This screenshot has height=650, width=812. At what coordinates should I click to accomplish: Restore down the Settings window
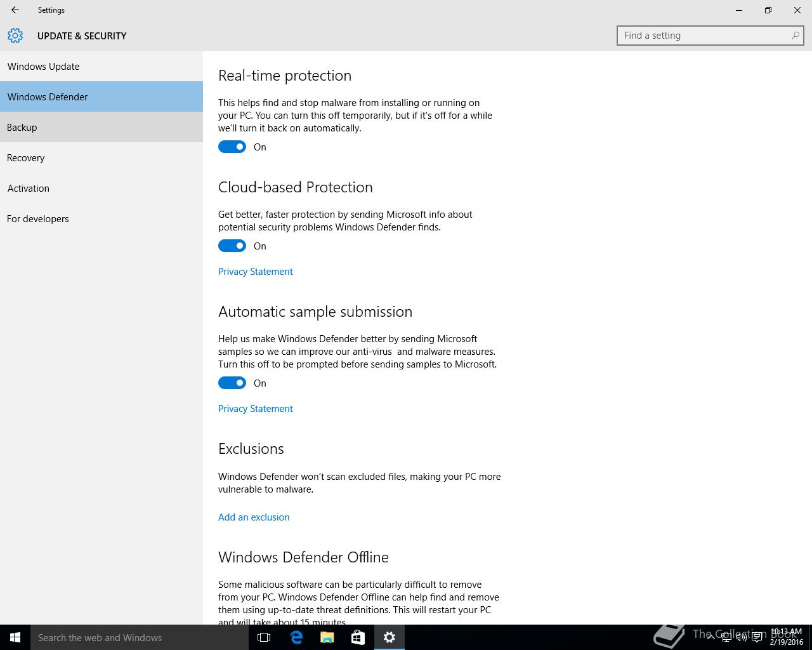(768, 10)
